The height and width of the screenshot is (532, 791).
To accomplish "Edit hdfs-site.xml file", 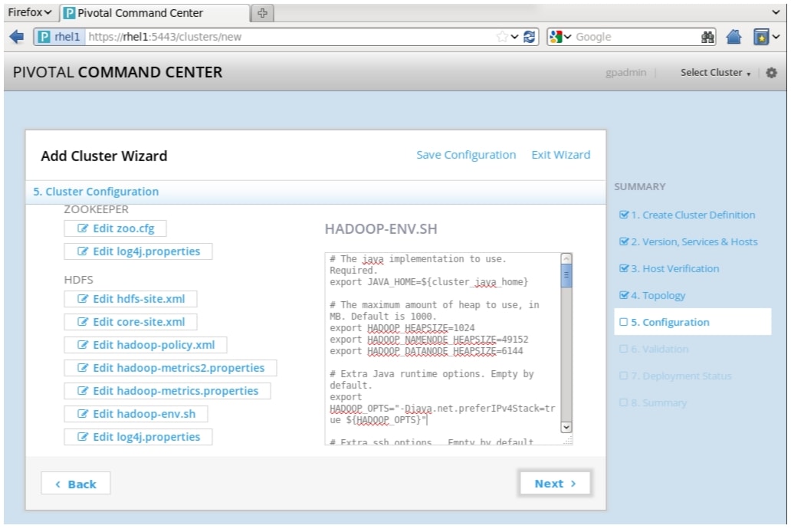I will coord(130,299).
